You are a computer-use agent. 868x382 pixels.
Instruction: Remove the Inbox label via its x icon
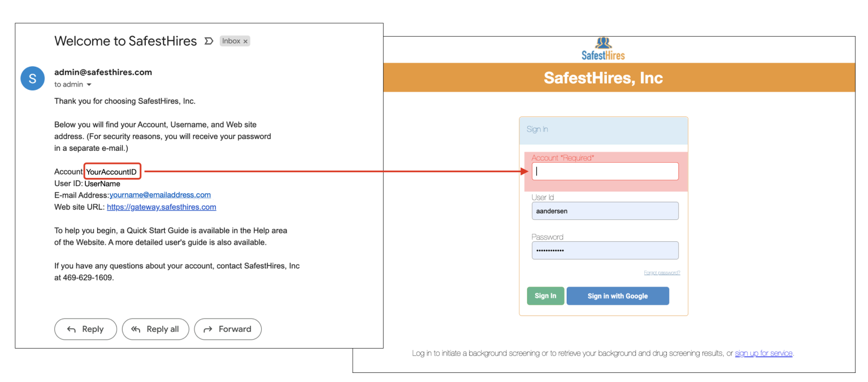[245, 41]
